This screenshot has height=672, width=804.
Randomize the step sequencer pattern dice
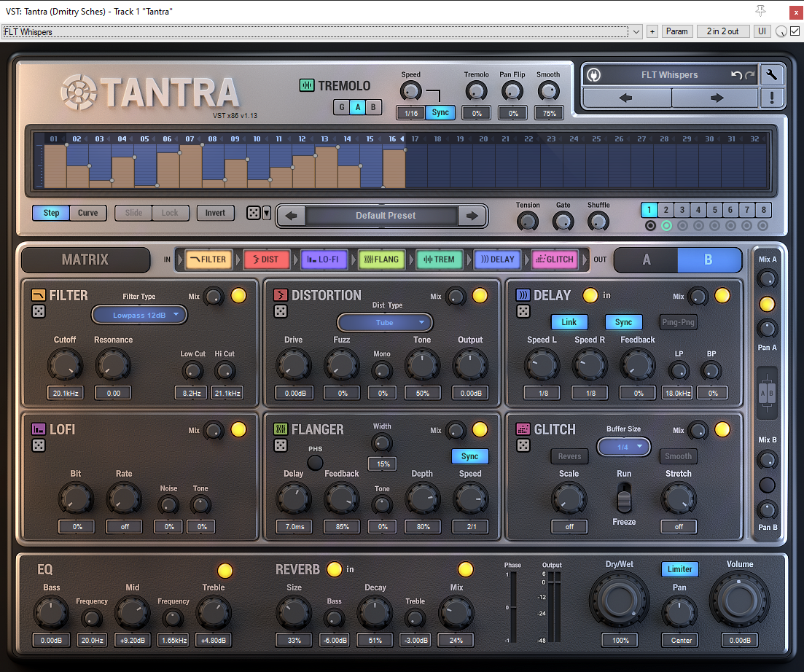pos(254,213)
